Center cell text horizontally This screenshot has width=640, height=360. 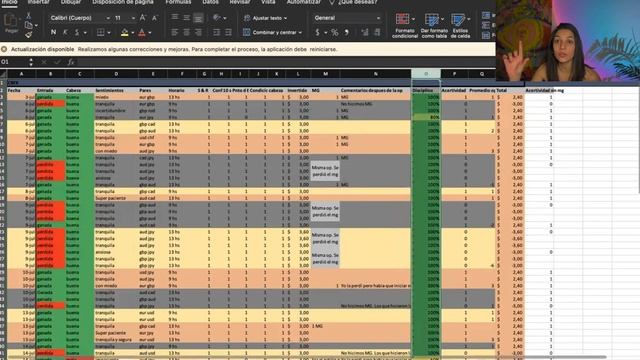187,32
